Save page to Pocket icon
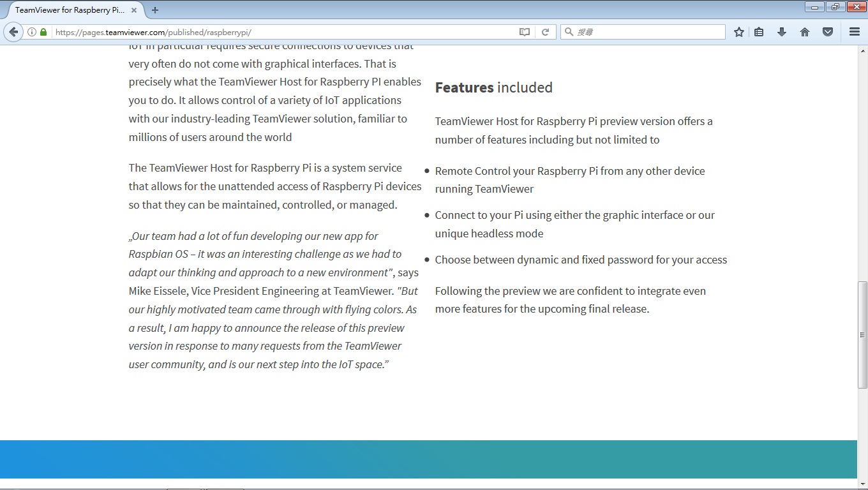The width and height of the screenshot is (868, 490). [x=828, y=32]
